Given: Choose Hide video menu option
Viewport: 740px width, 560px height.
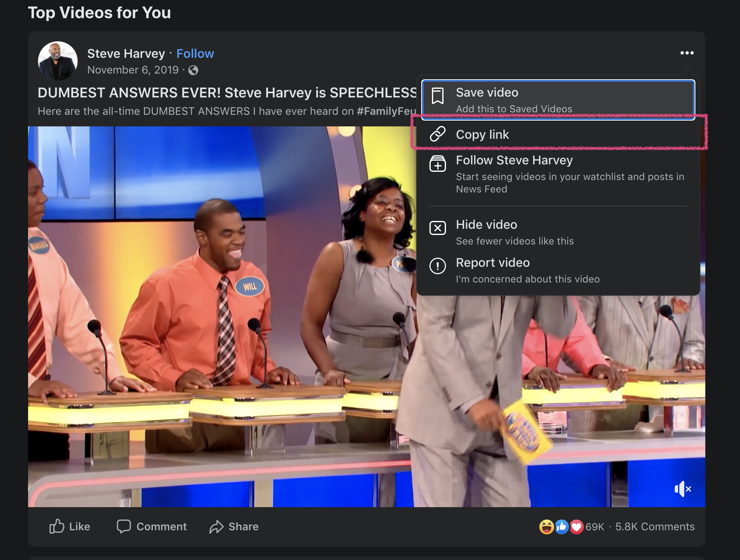Looking at the screenshot, I should pos(486,225).
